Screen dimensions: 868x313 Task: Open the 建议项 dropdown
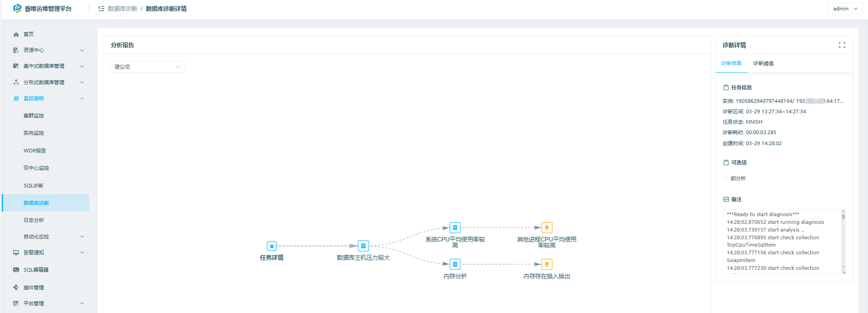[x=147, y=67]
